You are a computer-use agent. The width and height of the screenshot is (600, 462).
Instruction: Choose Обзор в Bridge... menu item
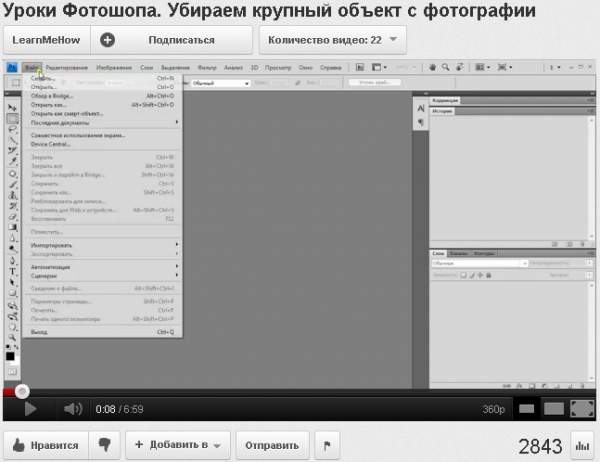click(x=103, y=96)
